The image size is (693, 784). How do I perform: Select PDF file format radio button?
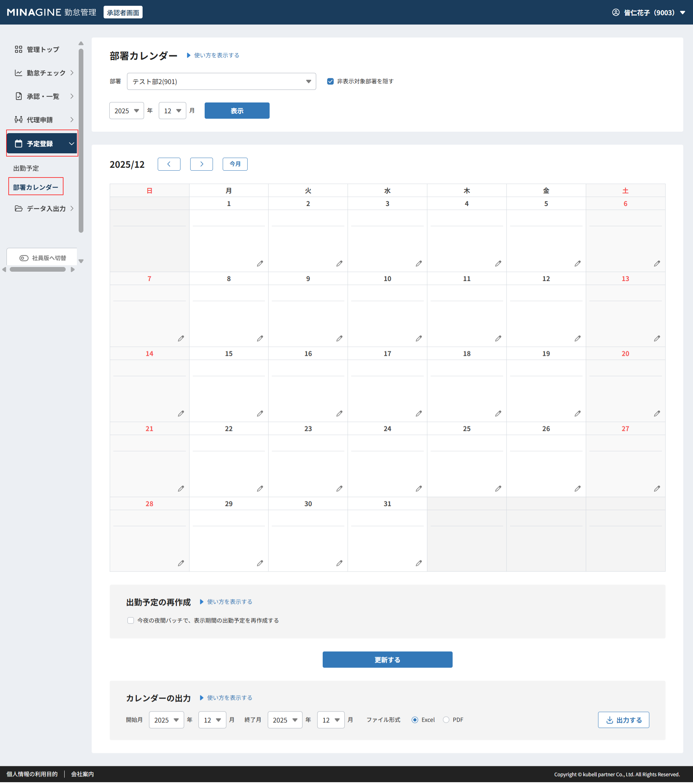446,720
